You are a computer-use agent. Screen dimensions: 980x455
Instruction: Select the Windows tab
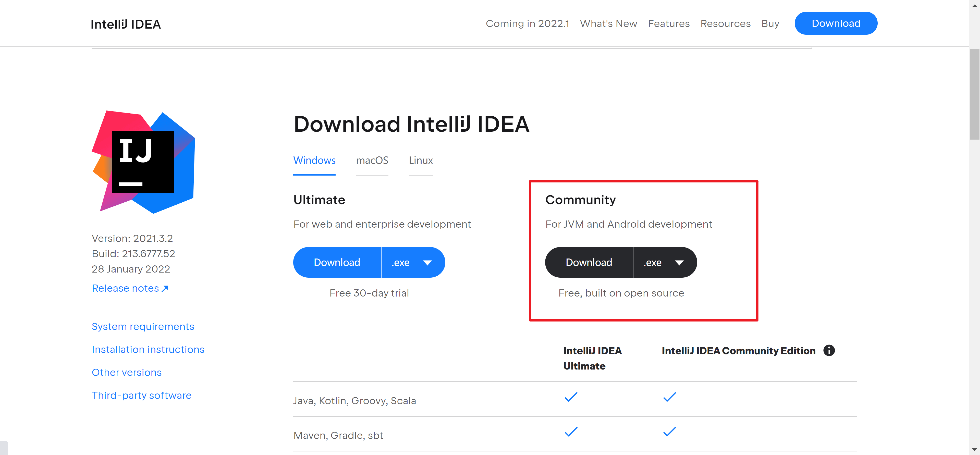tap(314, 161)
